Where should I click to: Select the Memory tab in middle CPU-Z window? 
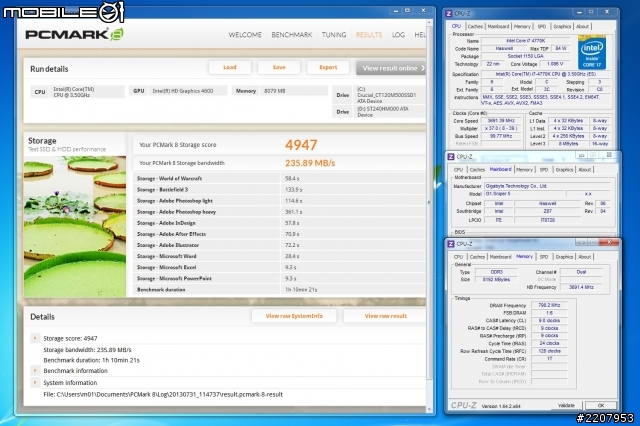click(x=524, y=170)
